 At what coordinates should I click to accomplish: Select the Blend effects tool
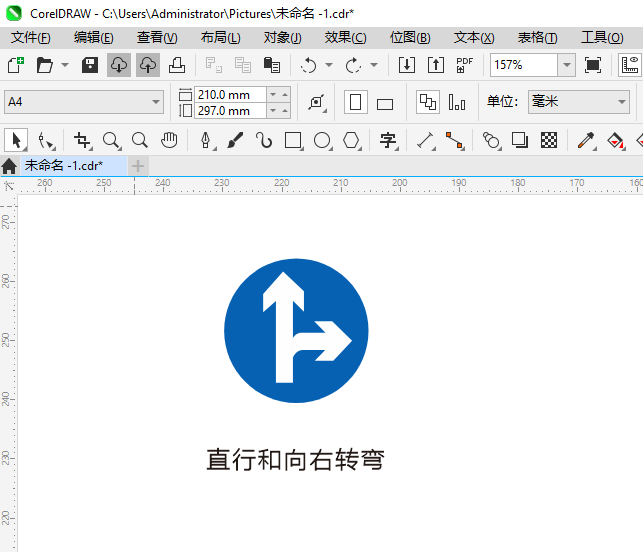point(492,140)
